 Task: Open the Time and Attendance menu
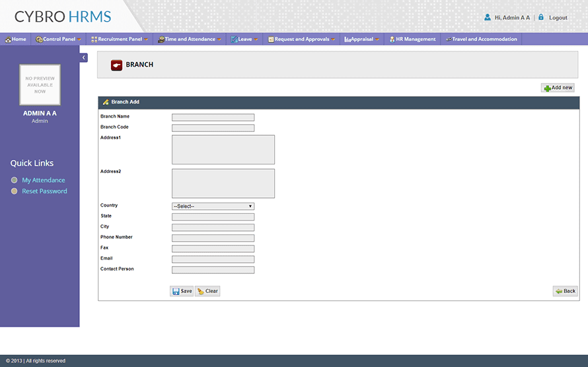point(190,40)
